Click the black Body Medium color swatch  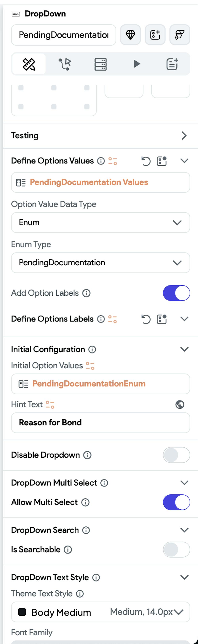tap(22, 612)
